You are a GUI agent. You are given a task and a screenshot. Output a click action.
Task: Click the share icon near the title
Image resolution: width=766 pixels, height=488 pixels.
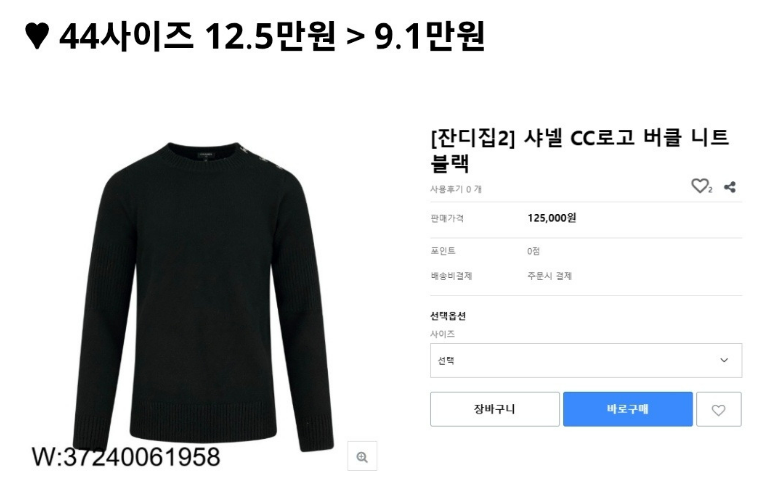point(730,187)
